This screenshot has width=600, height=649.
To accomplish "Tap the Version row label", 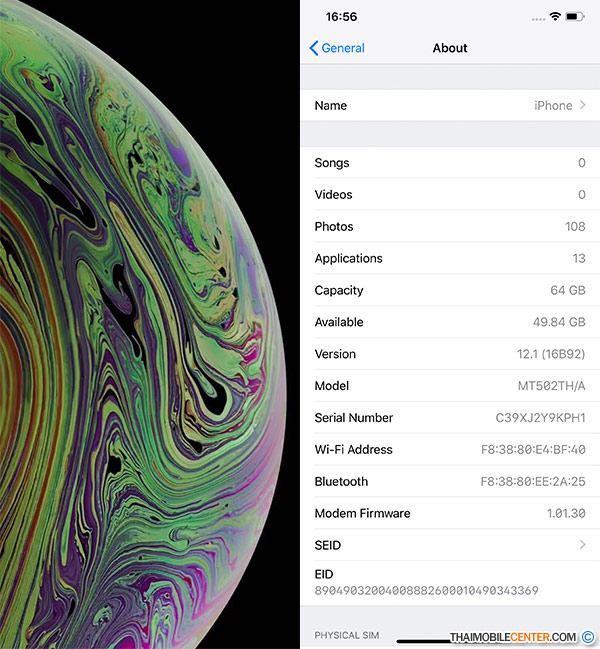I will click(x=335, y=354).
